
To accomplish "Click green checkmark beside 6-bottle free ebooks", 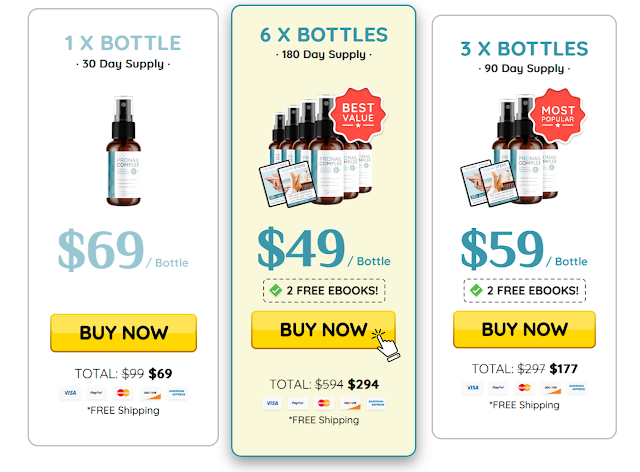I will (x=276, y=290).
